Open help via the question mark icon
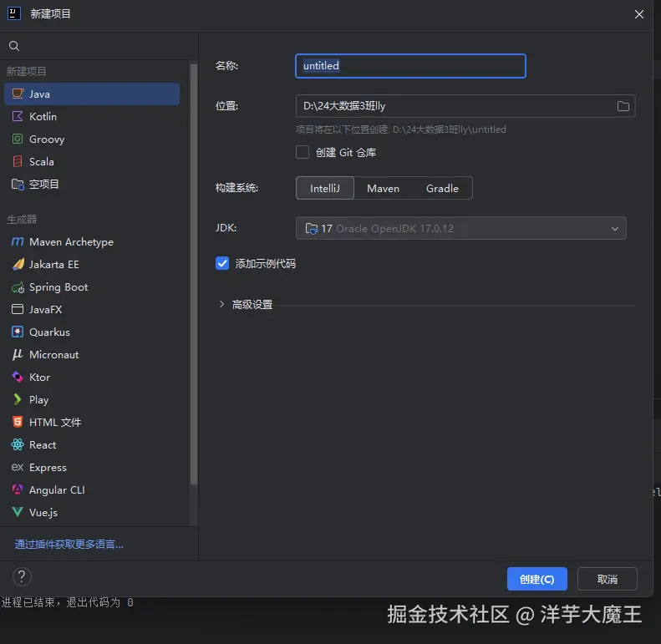 (x=22, y=576)
